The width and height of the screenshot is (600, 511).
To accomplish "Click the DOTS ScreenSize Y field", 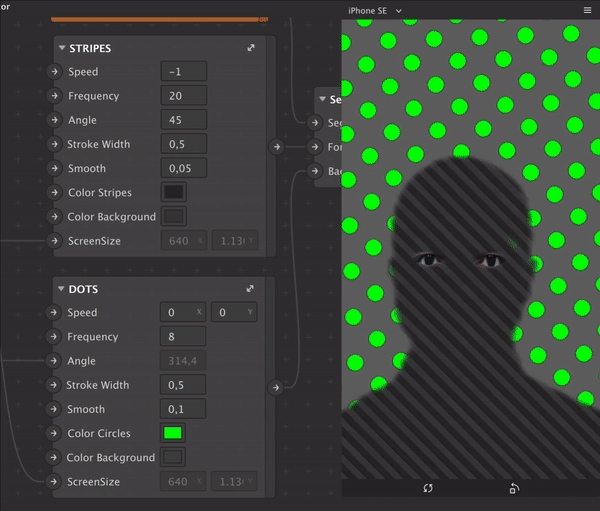I will click(234, 482).
